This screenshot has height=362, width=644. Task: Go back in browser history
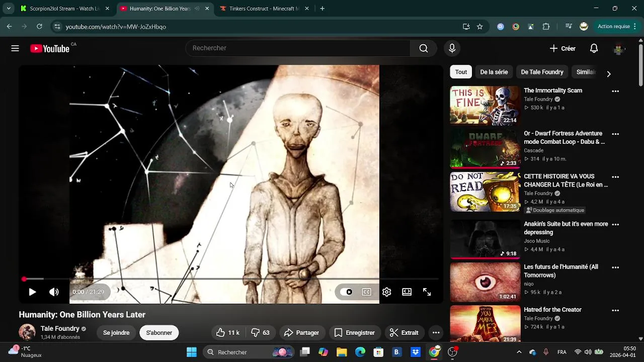coord(9,27)
